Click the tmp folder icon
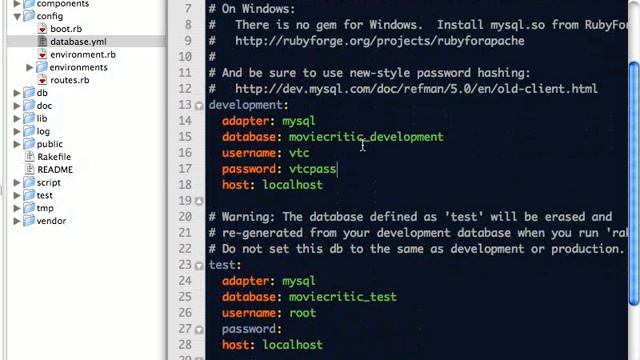640x360 pixels. [x=29, y=208]
